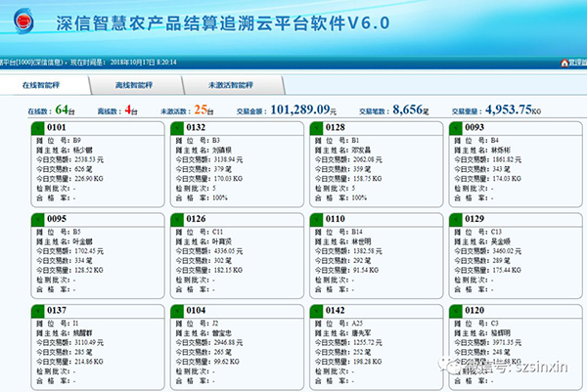
Task: Open the 管理菜单 icon at top right
Action: pyautogui.click(x=561, y=62)
